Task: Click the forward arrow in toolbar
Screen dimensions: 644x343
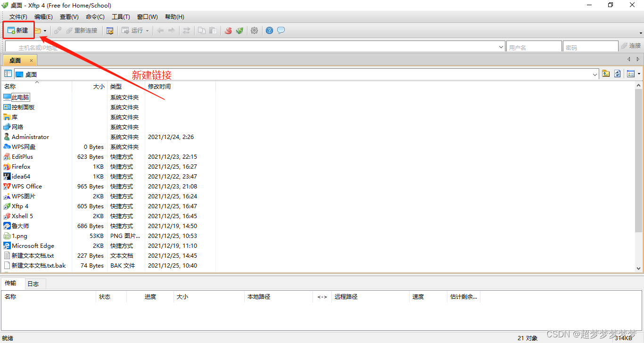Action: [x=171, y=31]
